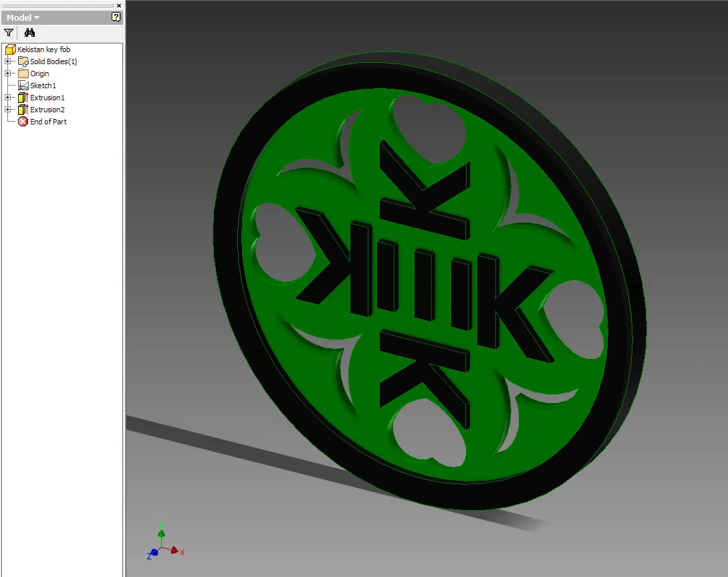Expand the Origin node
The image size is (728, 577).
pos(7,74)
